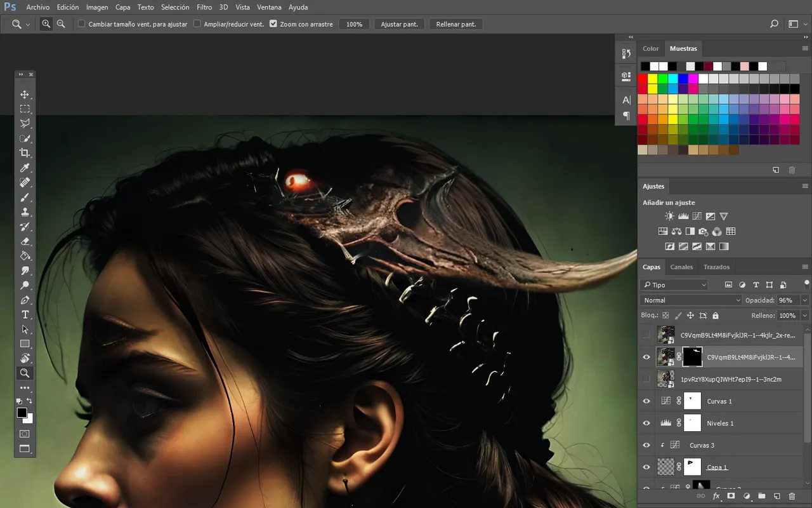
Task: Change screen mode from toolbox
Action: point(25,449)
